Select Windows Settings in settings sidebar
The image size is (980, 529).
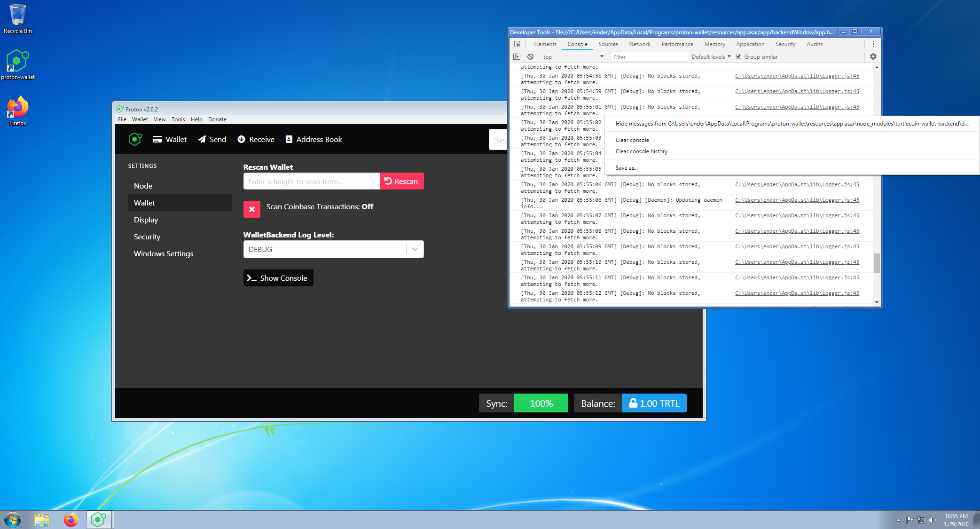[180, 253]
